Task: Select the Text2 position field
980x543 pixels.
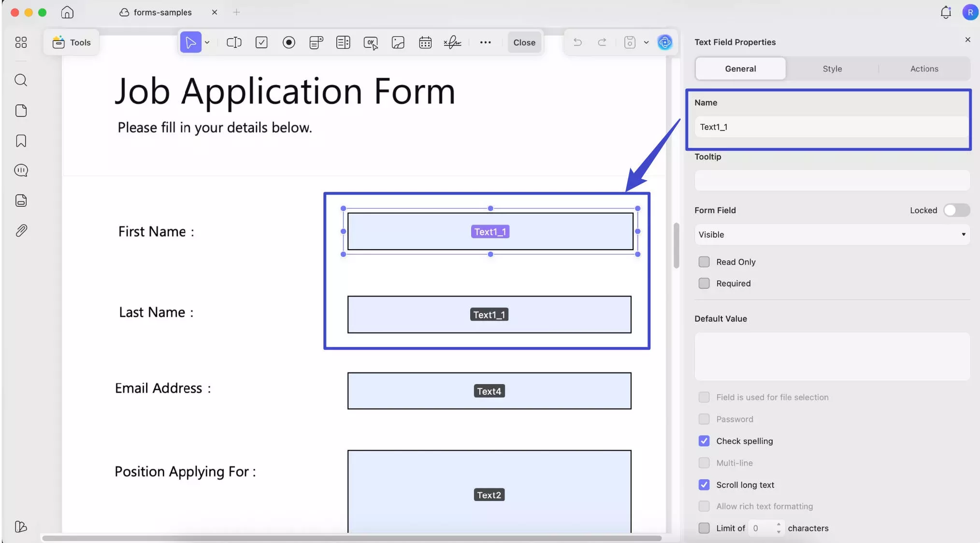Action: [489, 492]
